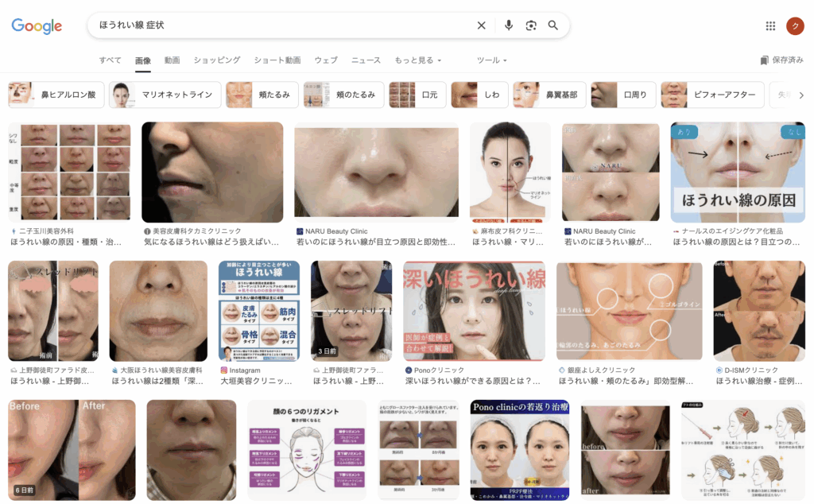Select the しわ filter chip
Viewport: 814px width, 504px height.
[479, 95]
